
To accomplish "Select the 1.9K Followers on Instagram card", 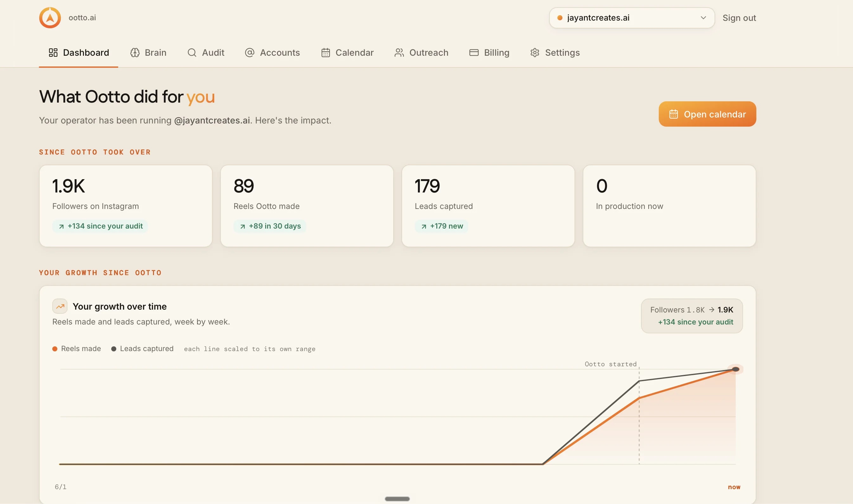I will tap(126, 206).
